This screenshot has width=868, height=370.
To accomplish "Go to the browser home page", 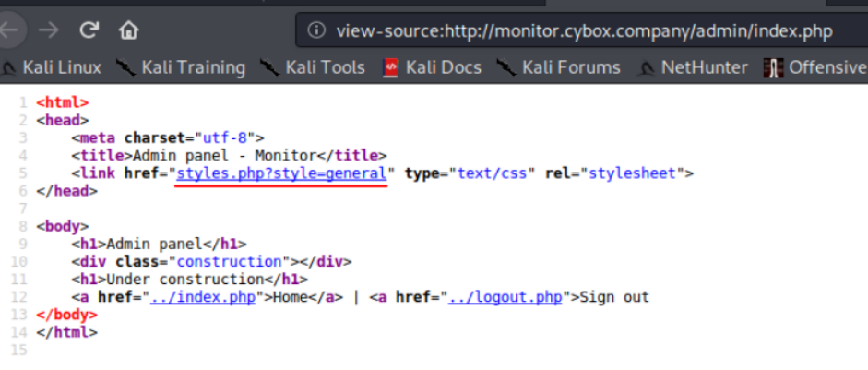I will tap(128, 30).
